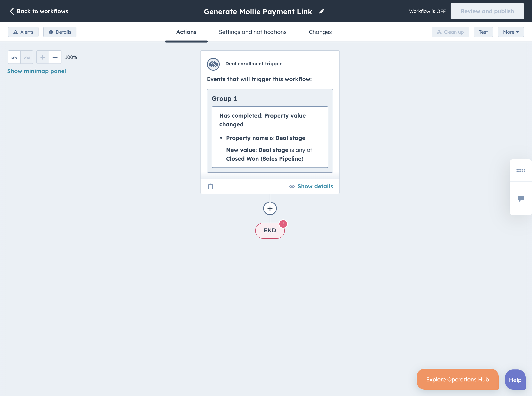Open the Alerts button

click(23, 32)
